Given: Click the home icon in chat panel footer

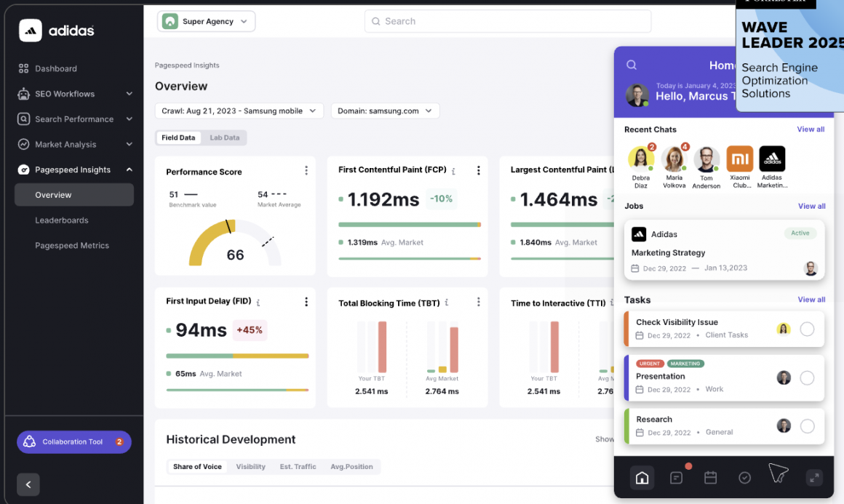Looking at the screenshot, I should point(642,478).
